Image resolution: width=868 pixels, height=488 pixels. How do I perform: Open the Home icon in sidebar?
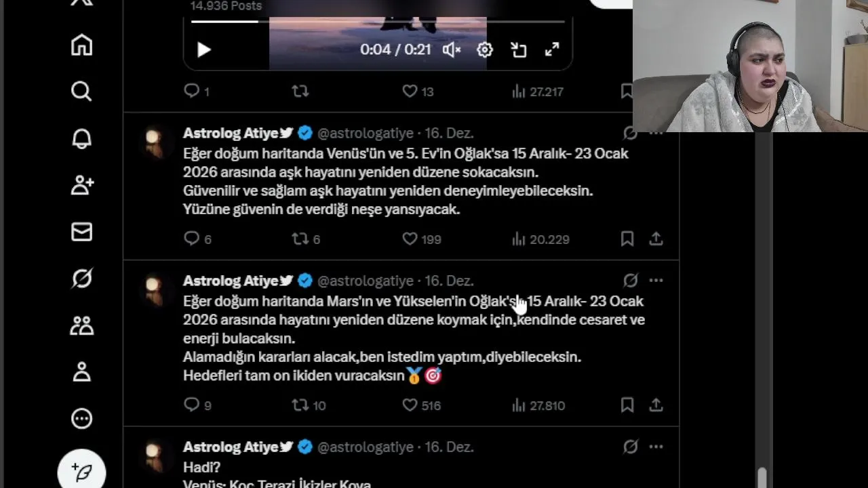coord(81,45)
